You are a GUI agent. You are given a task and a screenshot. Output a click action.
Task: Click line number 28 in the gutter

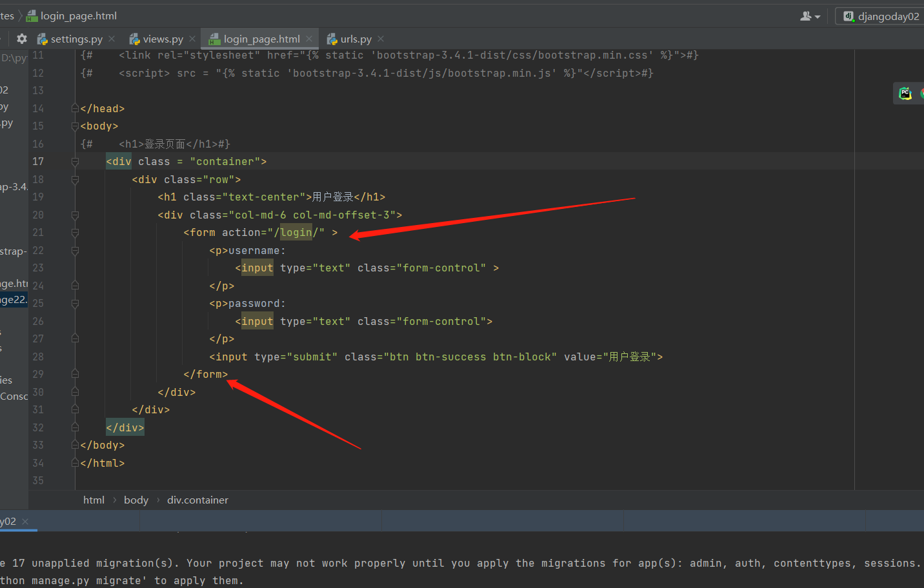[38, 357]
